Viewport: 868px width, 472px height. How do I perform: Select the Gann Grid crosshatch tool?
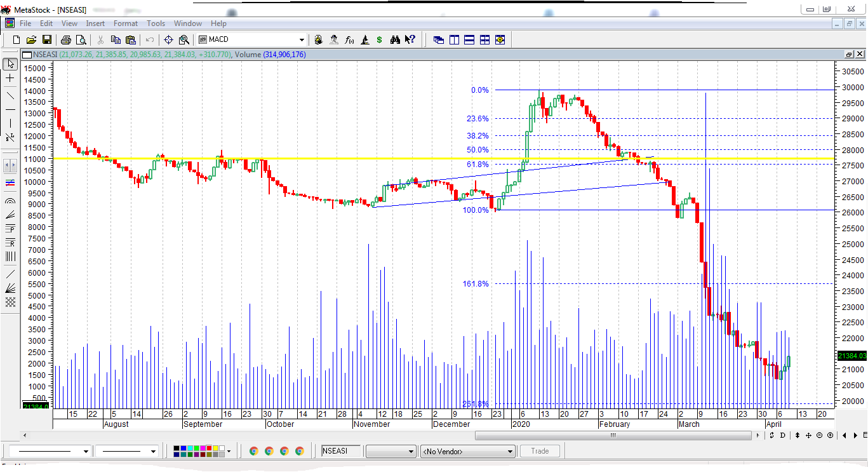(10, 302)
